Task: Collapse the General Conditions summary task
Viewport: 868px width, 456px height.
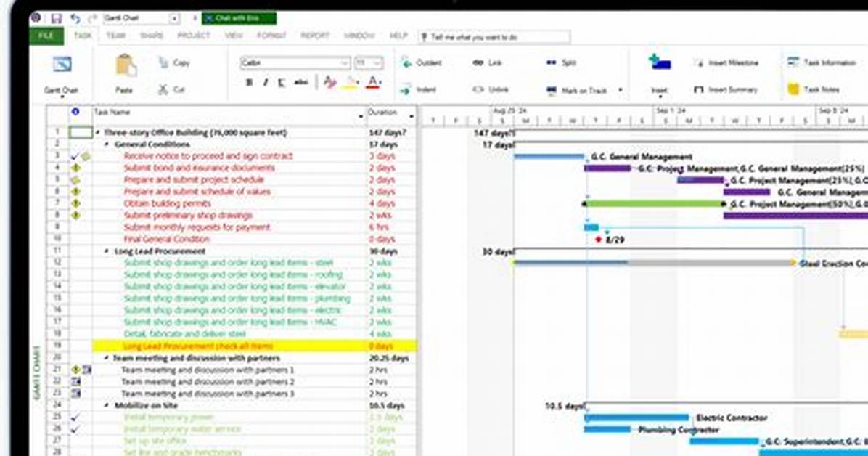Action: [107, 144]
